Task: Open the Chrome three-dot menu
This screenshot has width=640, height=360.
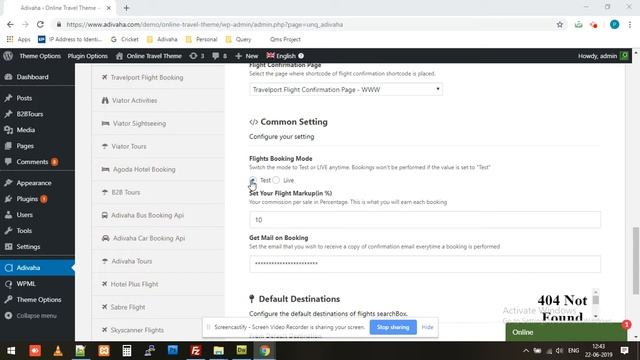Action: [x=630, y=24]
